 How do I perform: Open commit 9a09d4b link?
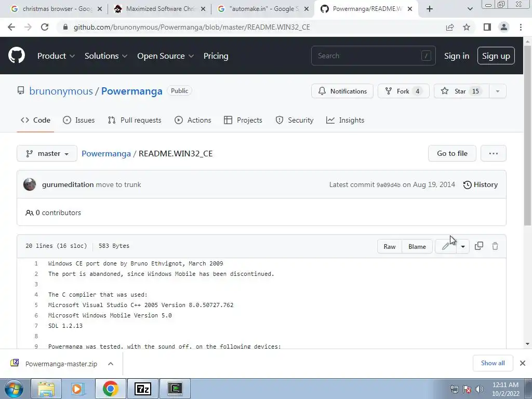coord(389,185)
